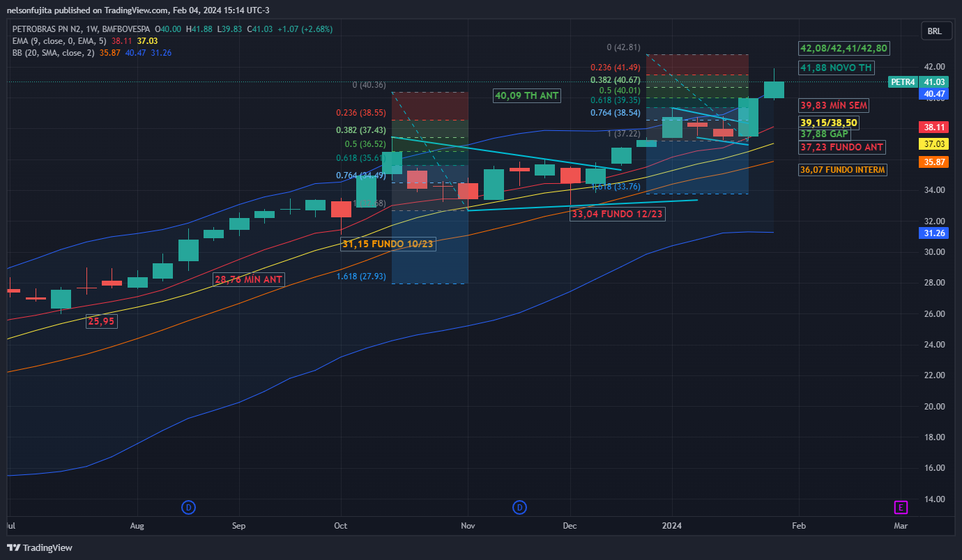
Task: Click the 'Aug' time axis label
Action: click(x=137, y=525)
